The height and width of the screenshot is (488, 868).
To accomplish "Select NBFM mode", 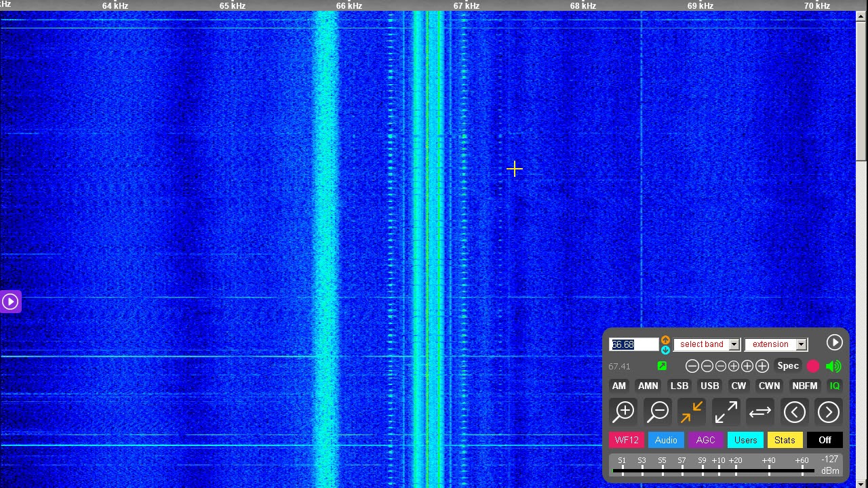I will point(805,386).
